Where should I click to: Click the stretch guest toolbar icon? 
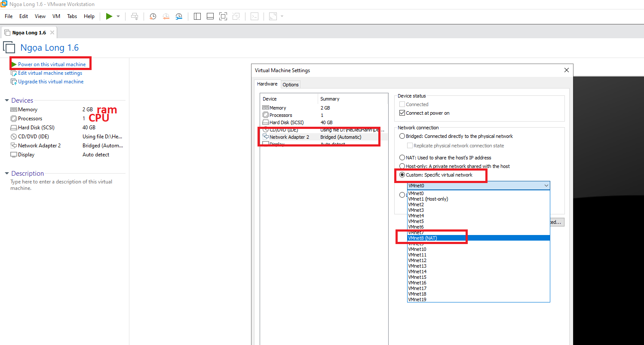[x=273, y=16]
